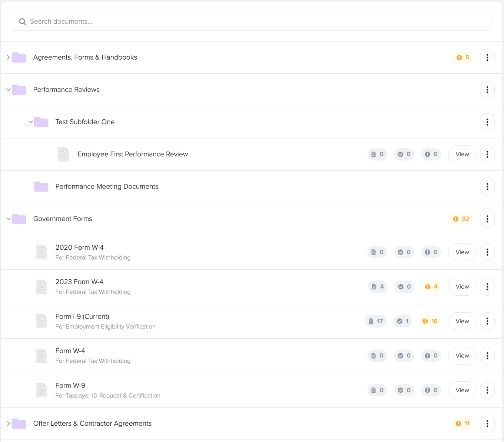This screenshot has width=504, height=442.
Task: Click the warning badge showing 32
Action: (x=461, y=219)
